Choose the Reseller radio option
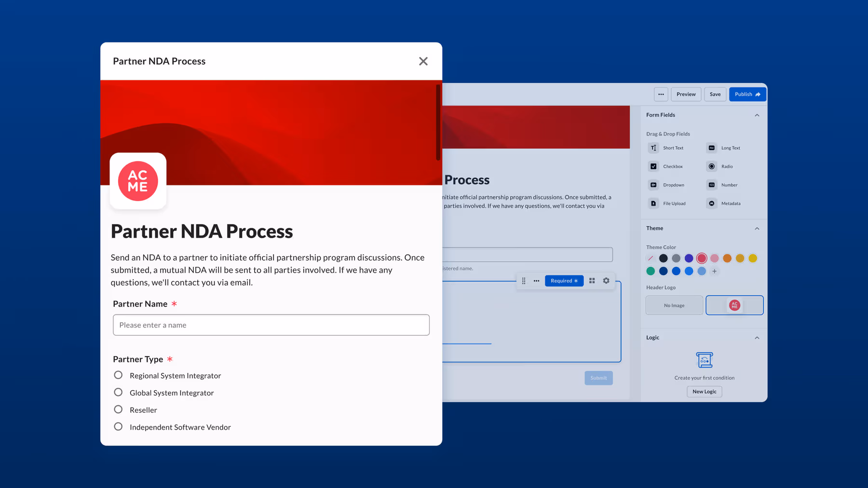 click(x=118, y=409)
